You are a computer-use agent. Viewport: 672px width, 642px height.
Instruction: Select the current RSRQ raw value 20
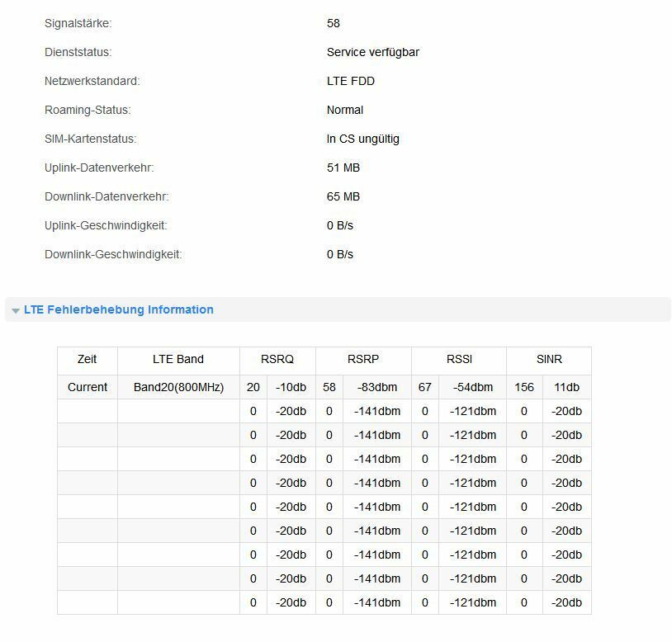pyautogui.click(x=253, y=387)
